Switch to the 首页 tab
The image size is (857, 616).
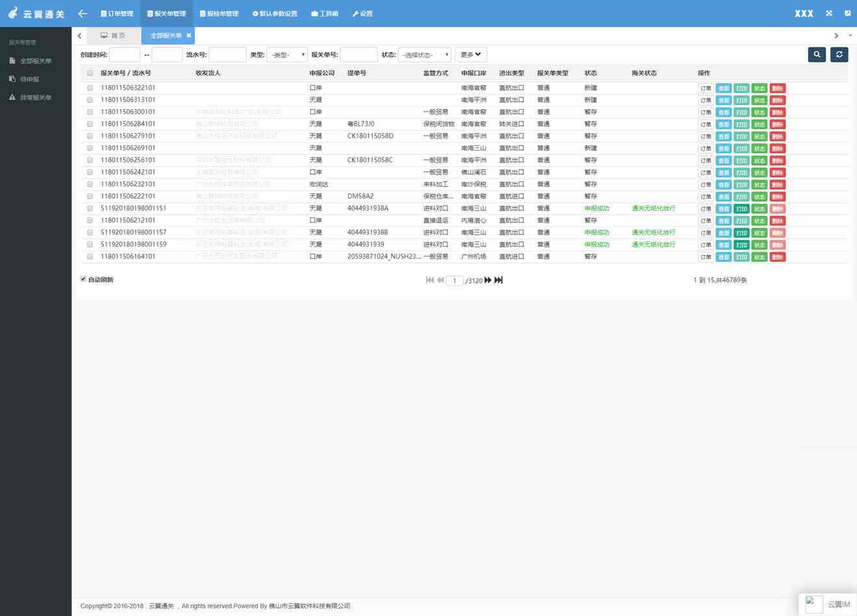point(113,36)
